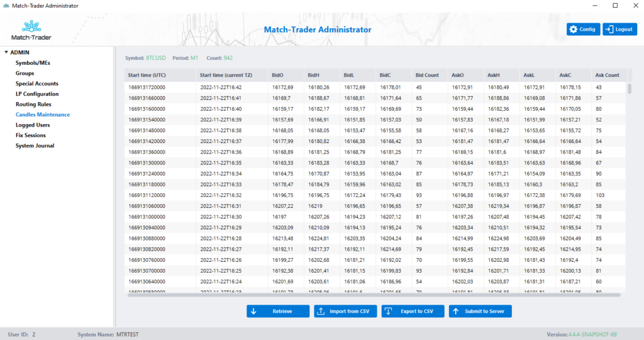Click the import icon beside Import from CSV
The height and width of the screenshot is (340, 644).
tap(321, 311)
